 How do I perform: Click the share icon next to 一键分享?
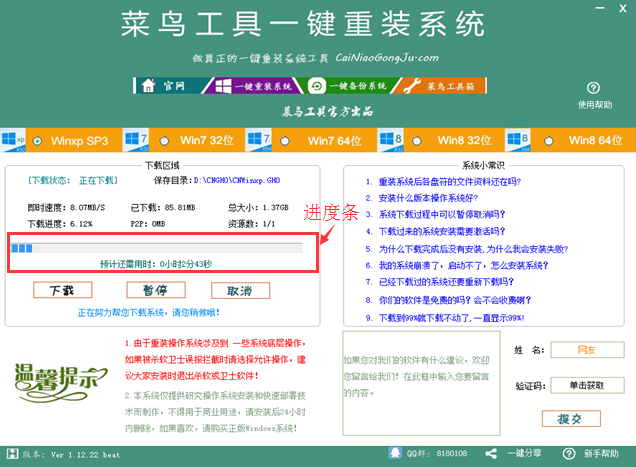[491, 454]
